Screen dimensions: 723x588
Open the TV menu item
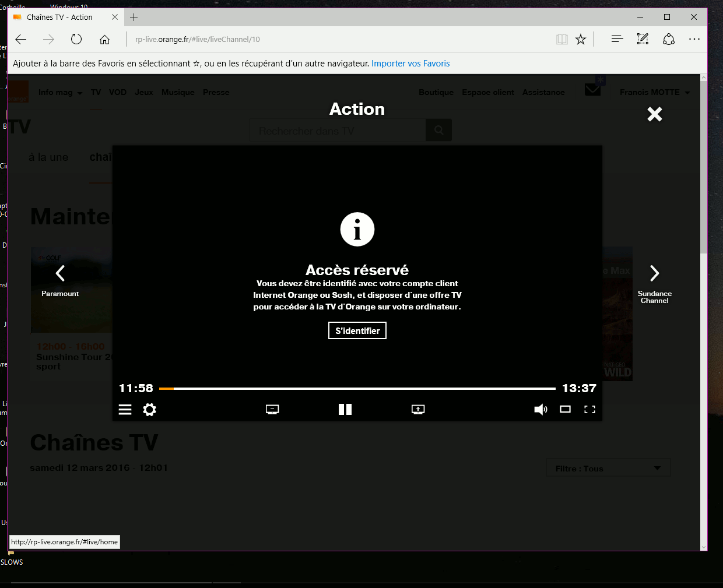(x=96, y=92)
